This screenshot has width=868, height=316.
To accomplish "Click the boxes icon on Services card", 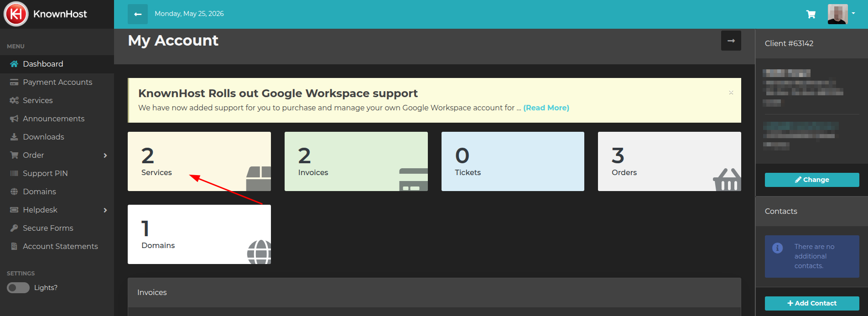I will [259, 178].
